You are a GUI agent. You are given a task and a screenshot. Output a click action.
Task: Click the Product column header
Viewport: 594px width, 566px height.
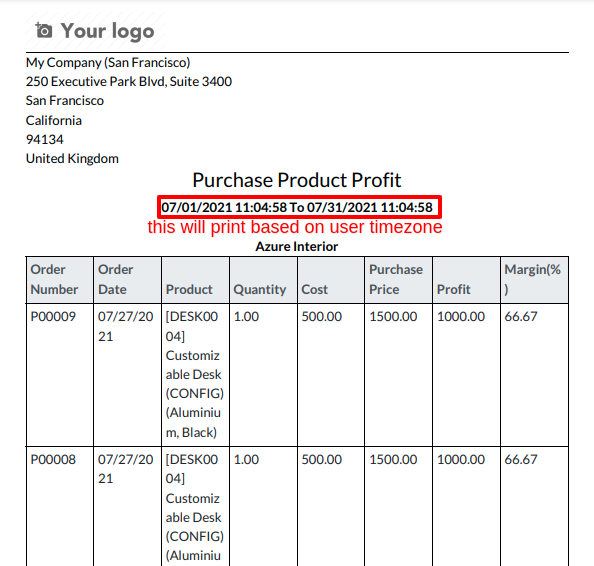point(195,280)
